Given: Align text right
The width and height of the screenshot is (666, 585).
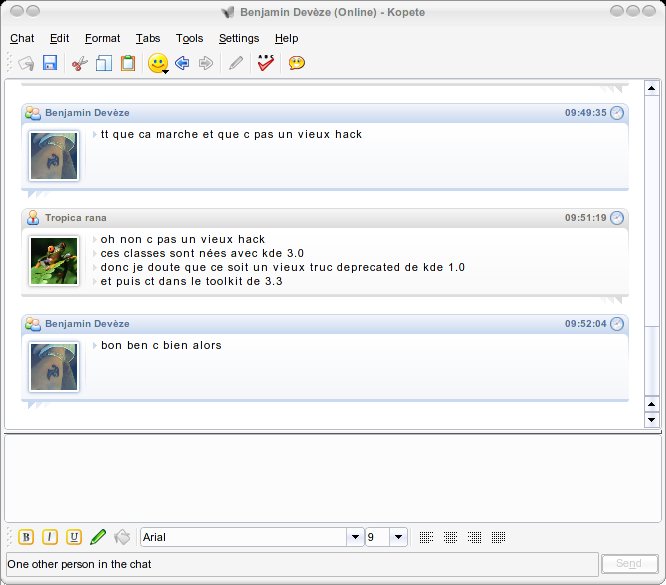Looking at the screenshot, I should (x=474, y=537).
